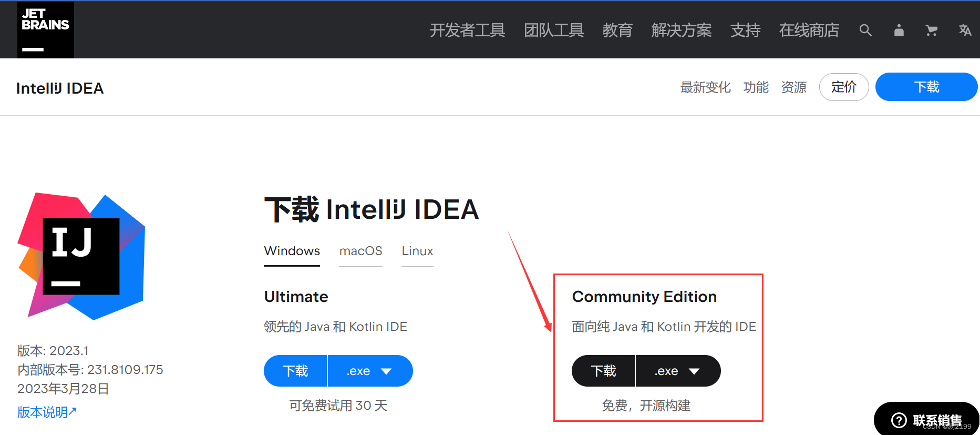Download the Community Edition
Screen dimensions: 980x435
click(x=603, y=371)
